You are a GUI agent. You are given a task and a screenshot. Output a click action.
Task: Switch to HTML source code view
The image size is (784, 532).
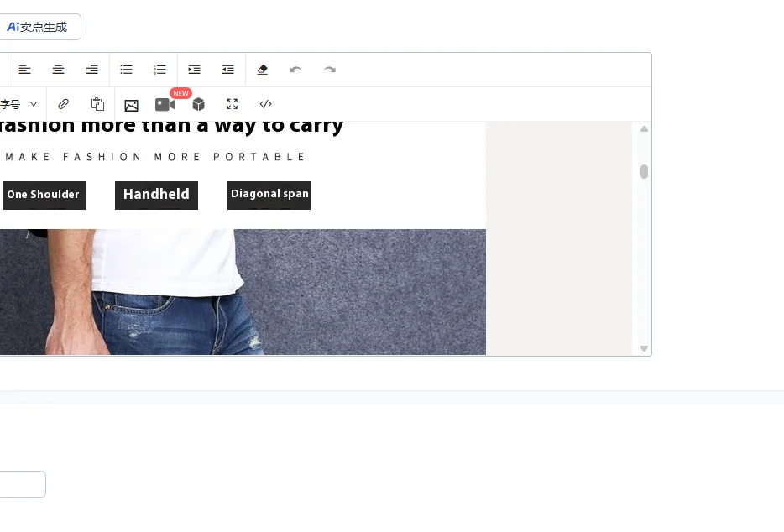[x=266, y=104]
